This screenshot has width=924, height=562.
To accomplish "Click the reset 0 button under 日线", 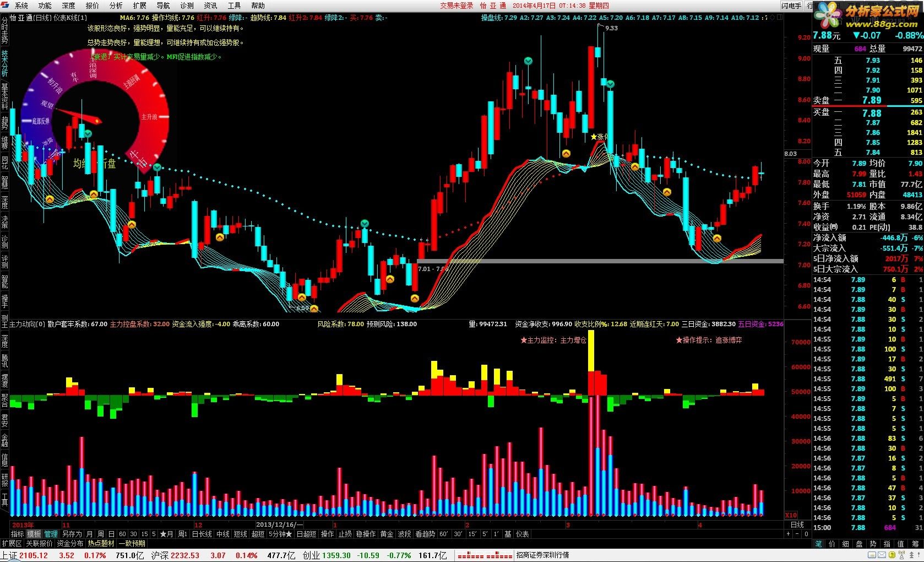I will click(x=806, y=534).
